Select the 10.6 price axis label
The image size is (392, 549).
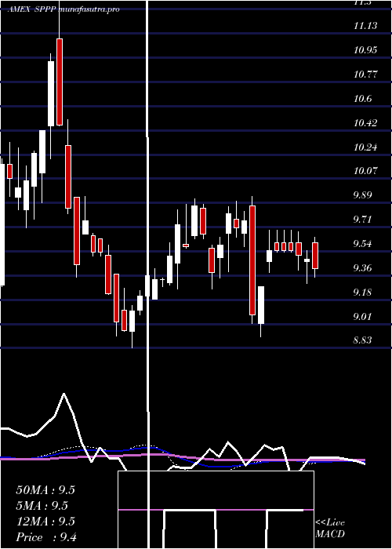362,99
